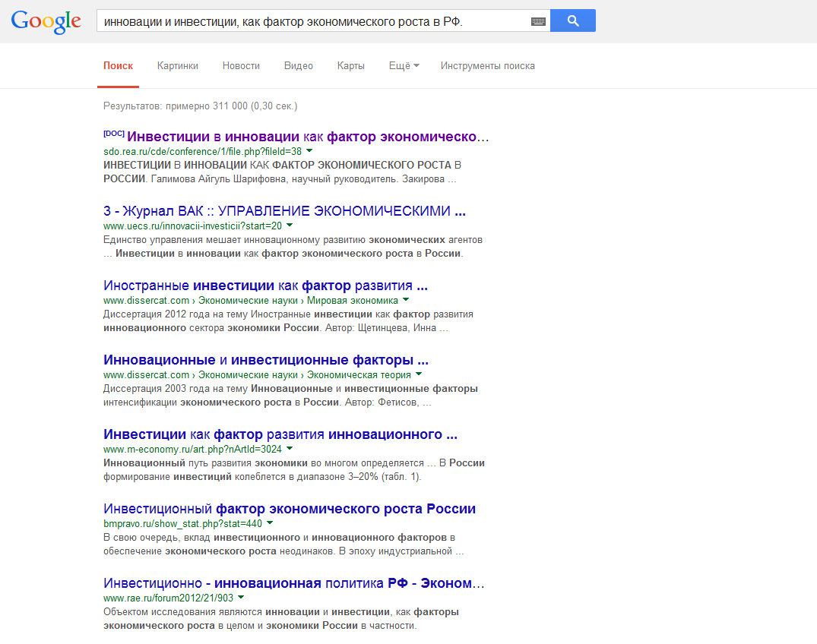Click snippet text 'Диссертация 2003 года на тему'
This screenshot has height=644, width=817.
tap(176, 389)
